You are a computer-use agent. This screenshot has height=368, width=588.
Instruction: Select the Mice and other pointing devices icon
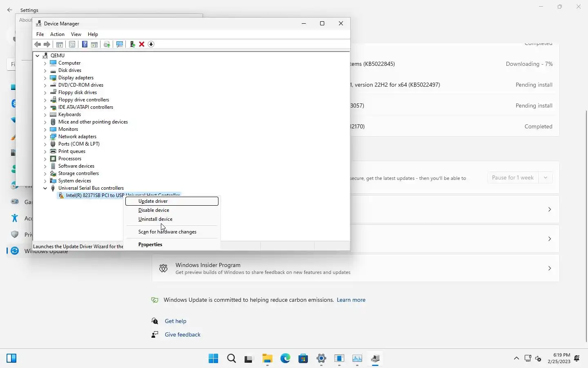pos(53,122)
